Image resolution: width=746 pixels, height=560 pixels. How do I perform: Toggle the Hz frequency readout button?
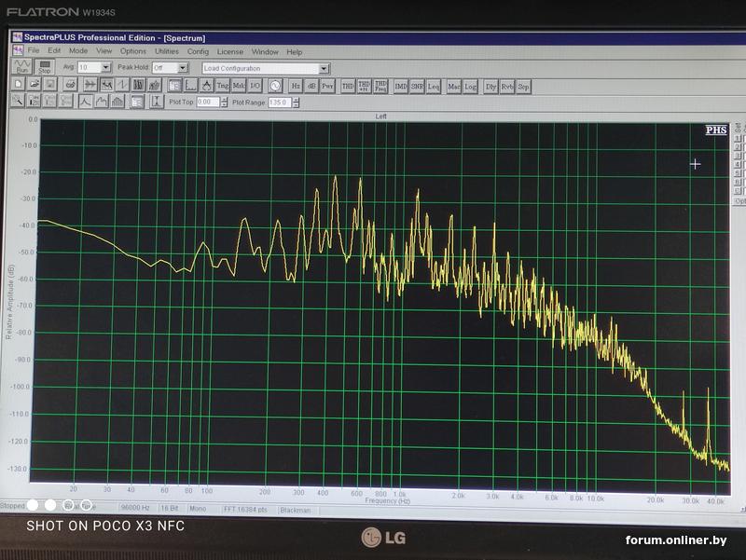296,86
